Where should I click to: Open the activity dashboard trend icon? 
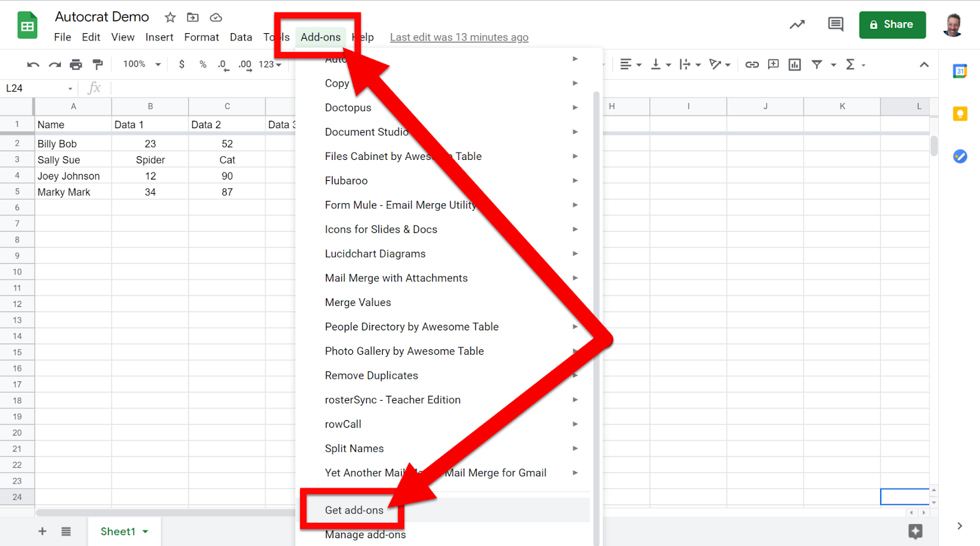click(x=797, y=25)
